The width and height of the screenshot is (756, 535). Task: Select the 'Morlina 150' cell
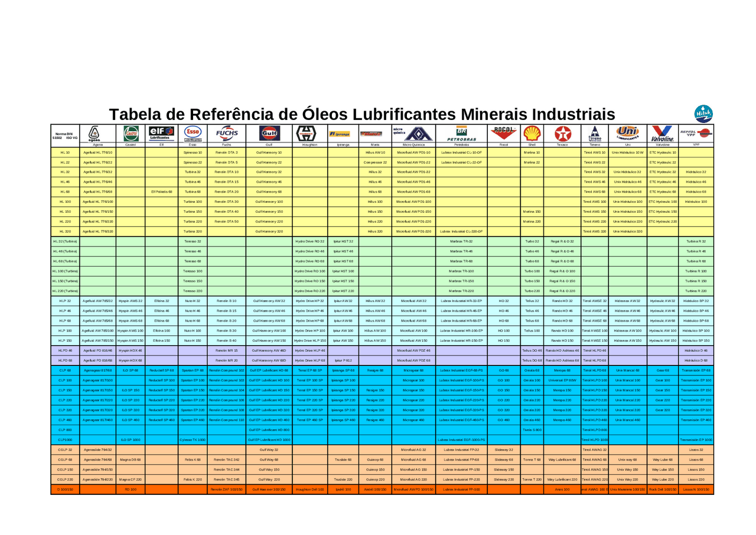click(532, 211)
